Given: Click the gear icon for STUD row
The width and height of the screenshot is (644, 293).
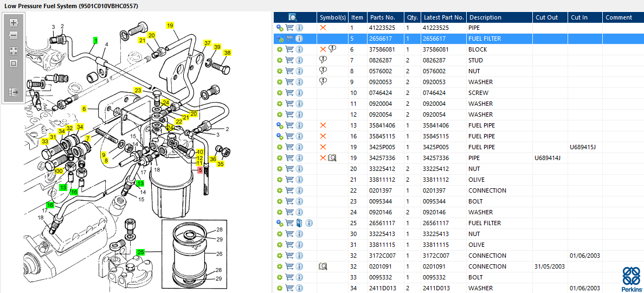Looking at the screenshot, I should click(280, 60).
